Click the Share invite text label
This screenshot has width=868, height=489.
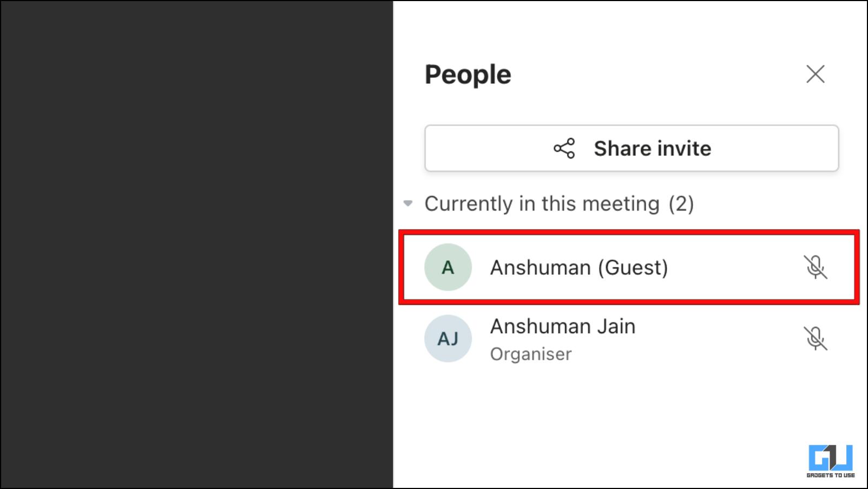click(x=652, y=148)
